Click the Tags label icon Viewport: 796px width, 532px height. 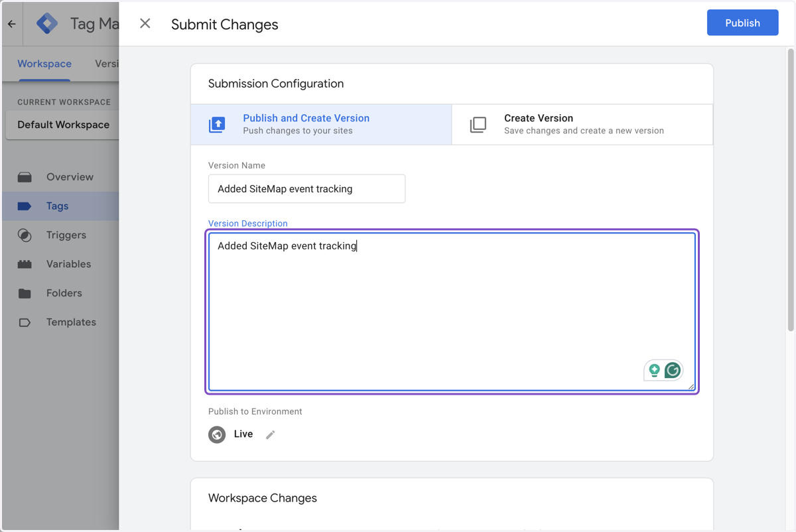click(x=25, y=206)
